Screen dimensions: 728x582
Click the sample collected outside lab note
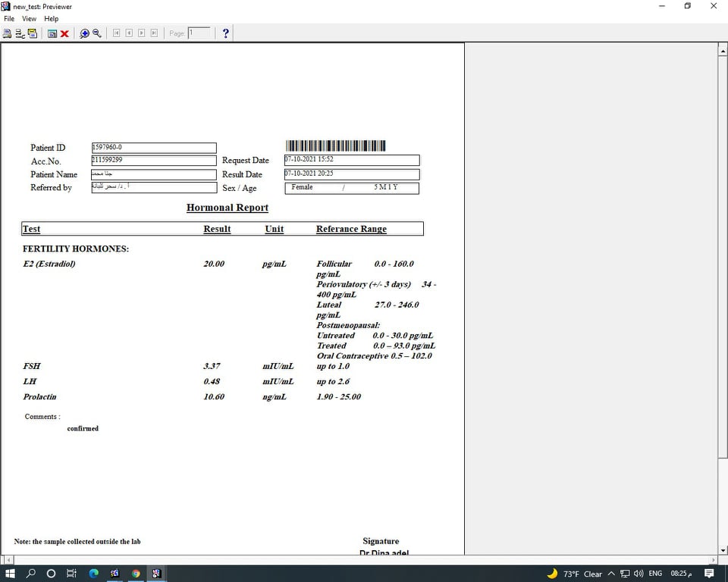[77, 541]
